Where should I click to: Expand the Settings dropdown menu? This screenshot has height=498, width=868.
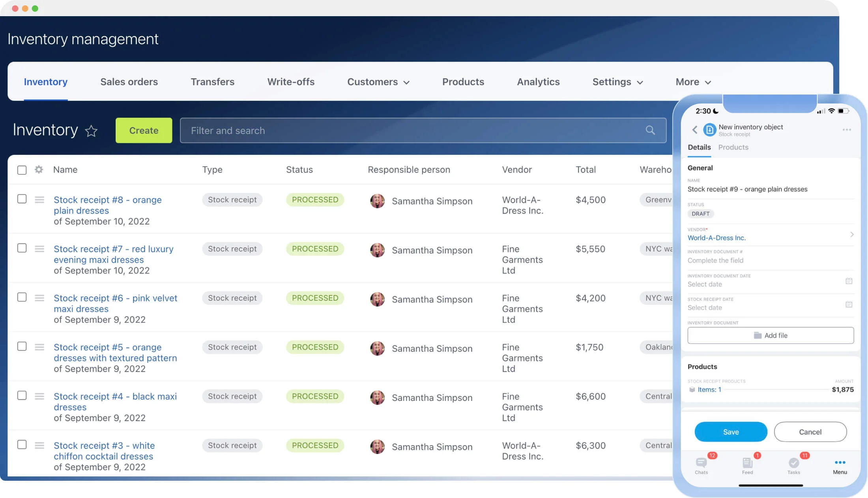pyautogui.click(x=617, y=82)
